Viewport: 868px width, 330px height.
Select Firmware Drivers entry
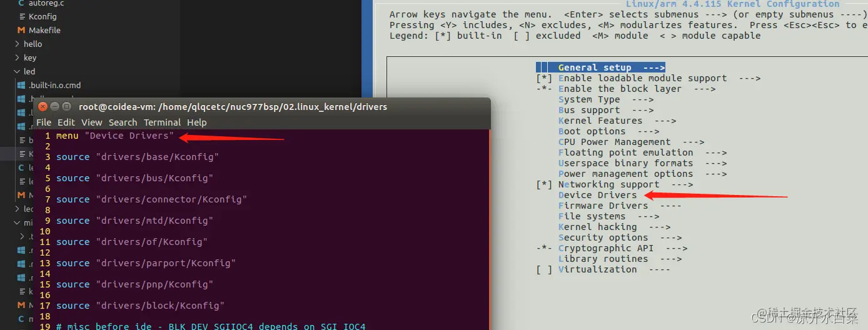[x=620, y=206]
